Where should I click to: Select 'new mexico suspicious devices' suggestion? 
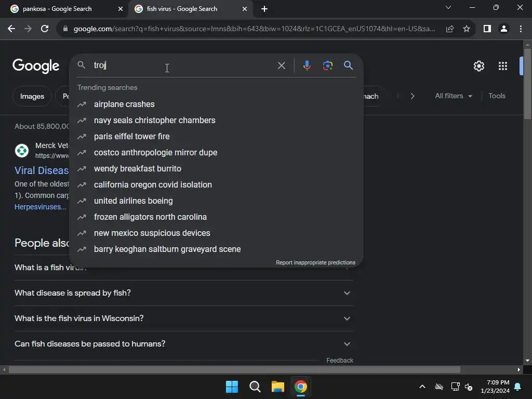[216, 233]
